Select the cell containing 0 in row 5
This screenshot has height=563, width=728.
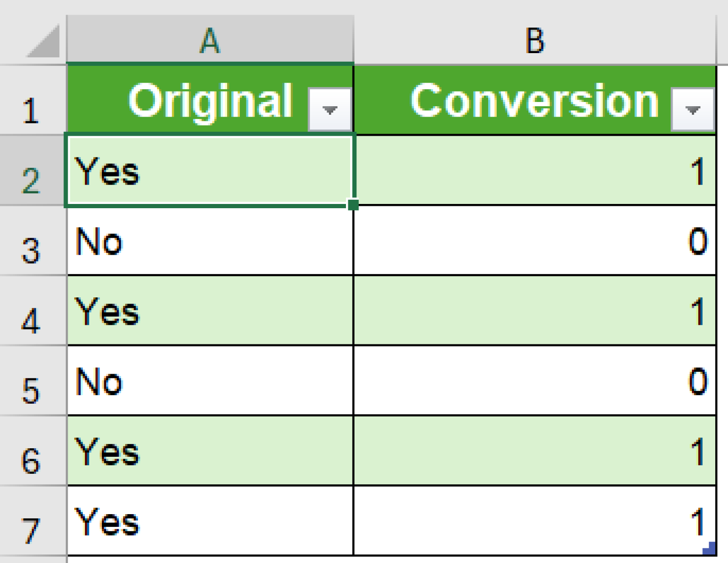click(533, 382)
